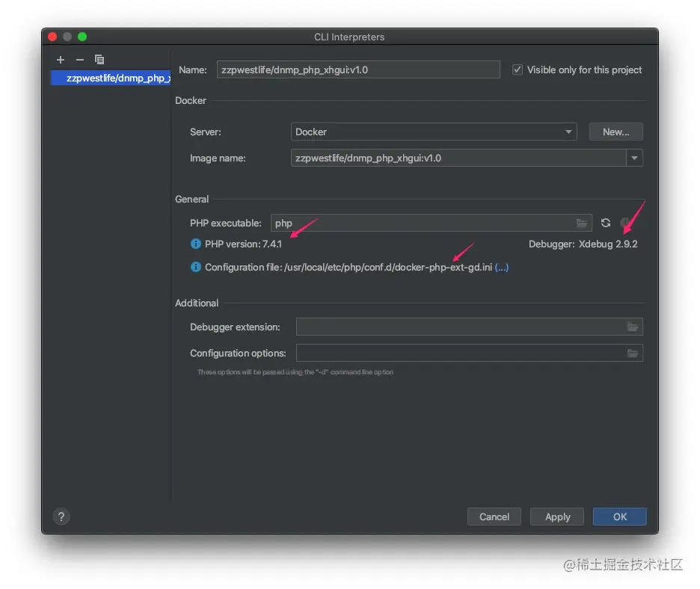
Task: Select zzpwestlife/dnmp_php interpreter in list
Action: click(x=111, y=78)
